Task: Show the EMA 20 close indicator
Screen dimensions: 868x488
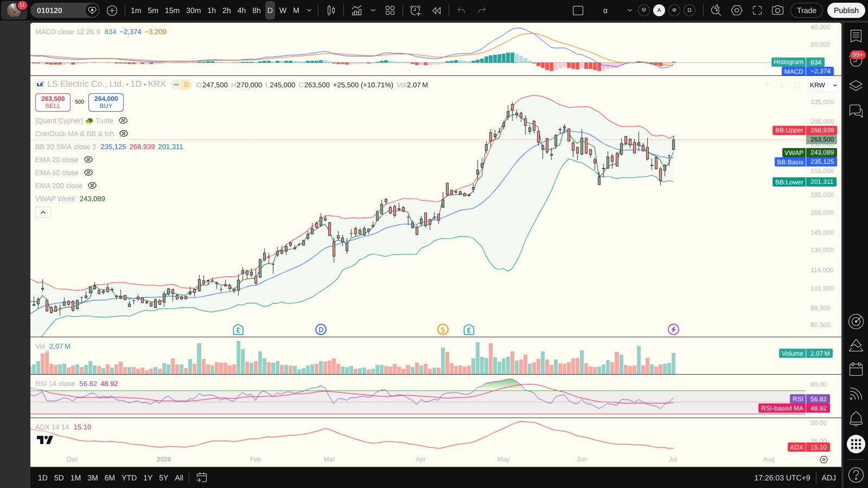Action: (88, 159)
